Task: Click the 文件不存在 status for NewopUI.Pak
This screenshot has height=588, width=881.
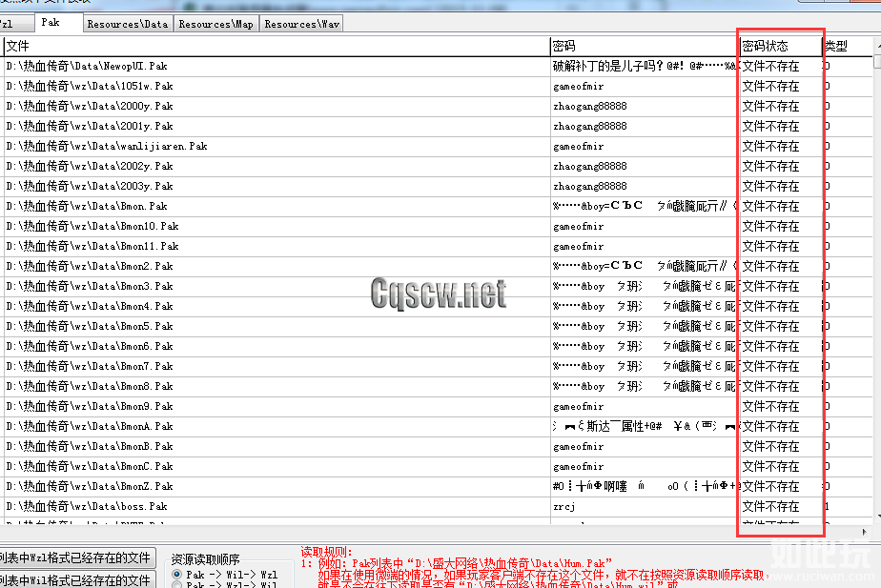Action: (x=770, y=67)
